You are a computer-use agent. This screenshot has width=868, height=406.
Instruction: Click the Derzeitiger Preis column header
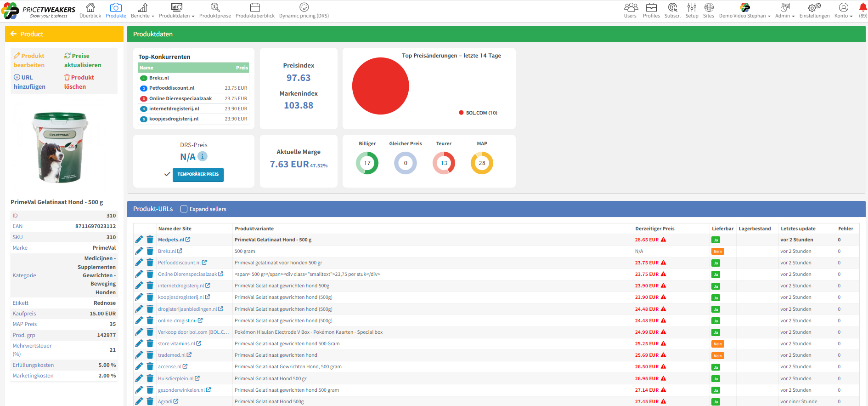(x=655, y=229)
